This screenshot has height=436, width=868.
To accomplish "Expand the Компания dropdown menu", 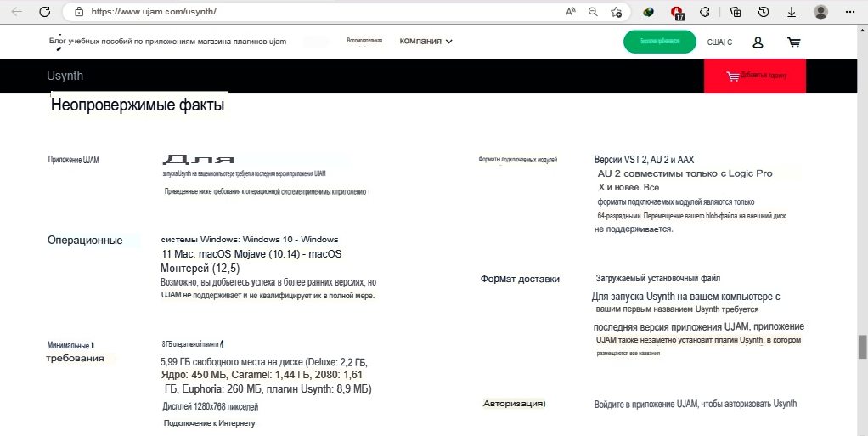I will (x=426, y=41).
